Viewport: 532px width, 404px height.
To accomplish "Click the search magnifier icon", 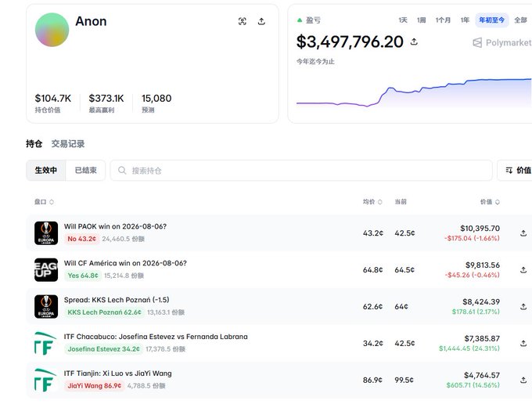I will (x=122, y=170).
